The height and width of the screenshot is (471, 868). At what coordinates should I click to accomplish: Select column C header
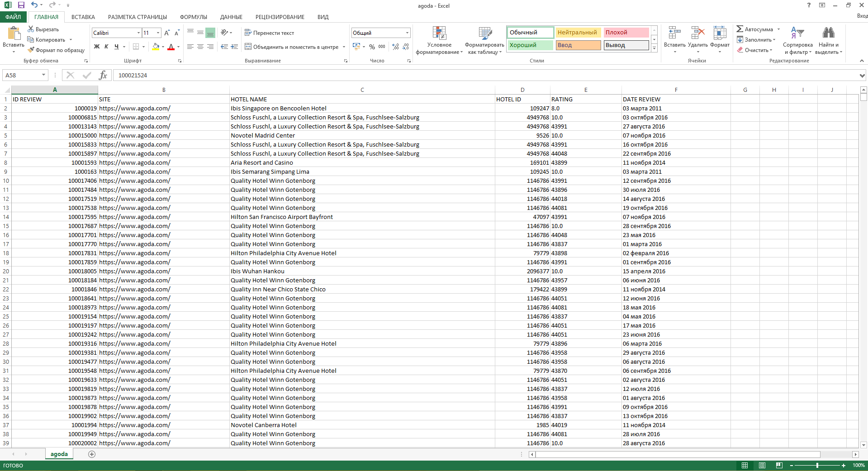click(362, 90)
